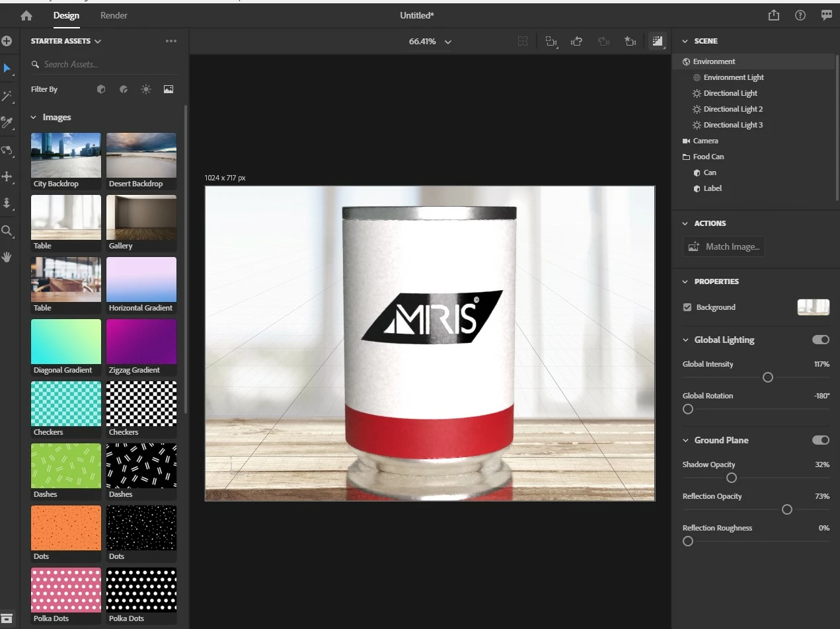Open the Add and import content button
Viewport: 840px width, 629px height.
click(7, 41)
